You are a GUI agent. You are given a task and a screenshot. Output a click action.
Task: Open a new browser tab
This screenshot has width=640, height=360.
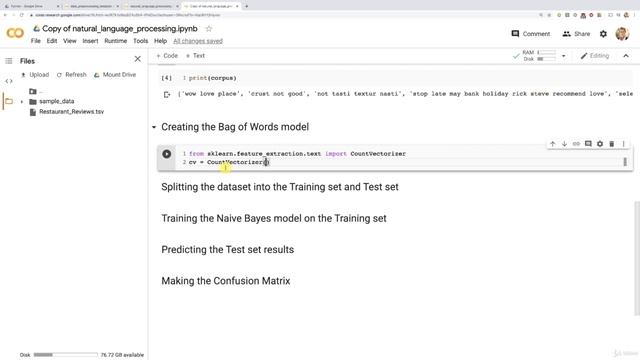(x=246, y=6)
